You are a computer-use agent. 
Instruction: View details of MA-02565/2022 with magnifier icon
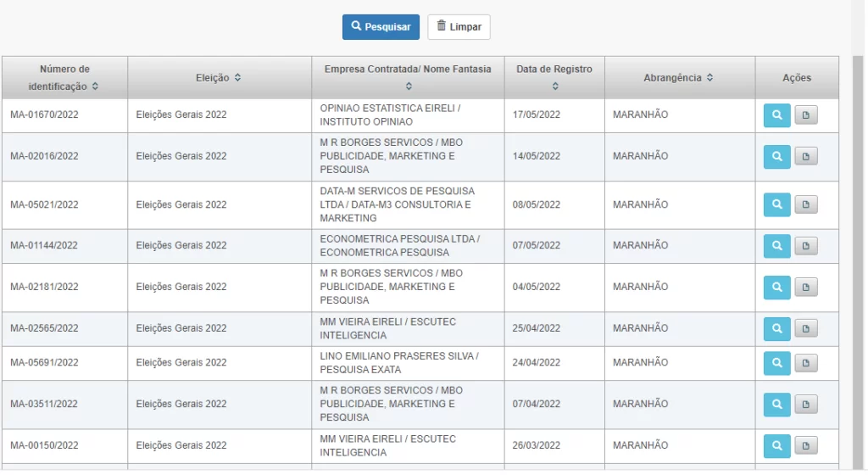click(776, 329)
